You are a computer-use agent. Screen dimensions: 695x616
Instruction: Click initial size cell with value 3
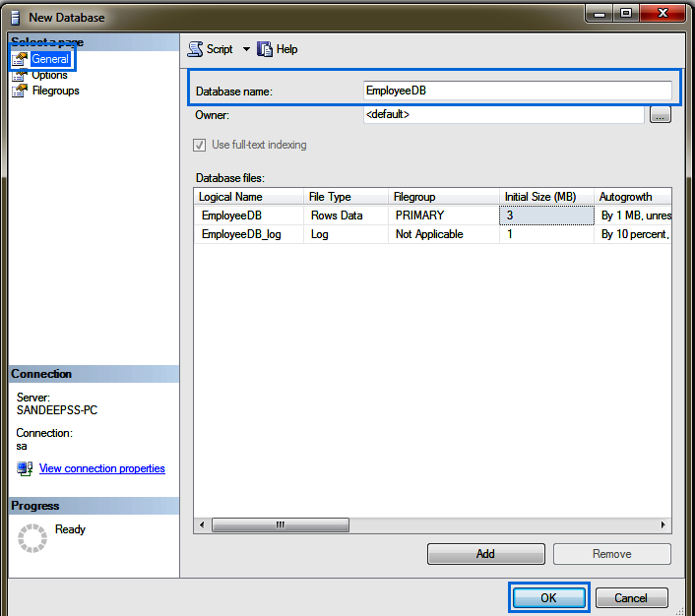(546, 216)
